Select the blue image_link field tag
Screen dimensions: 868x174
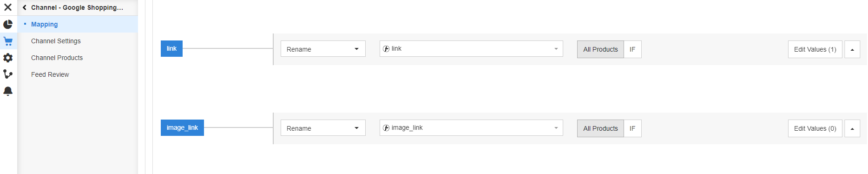point(182,128)
